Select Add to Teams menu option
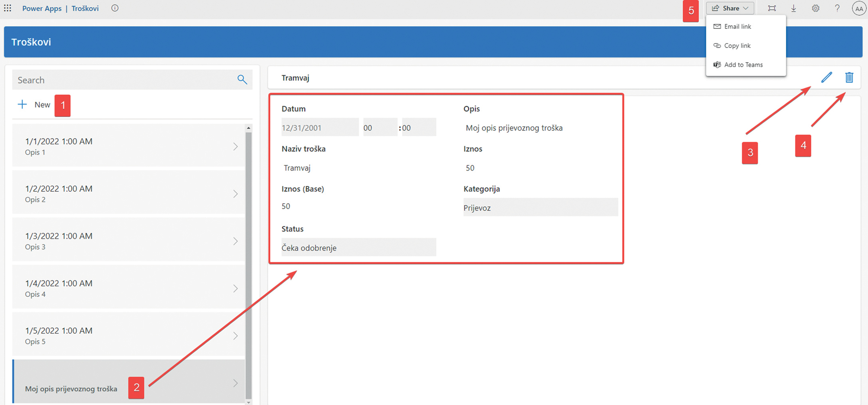The height and width of the screenshot is (405, 868). (x=743, y=64)
